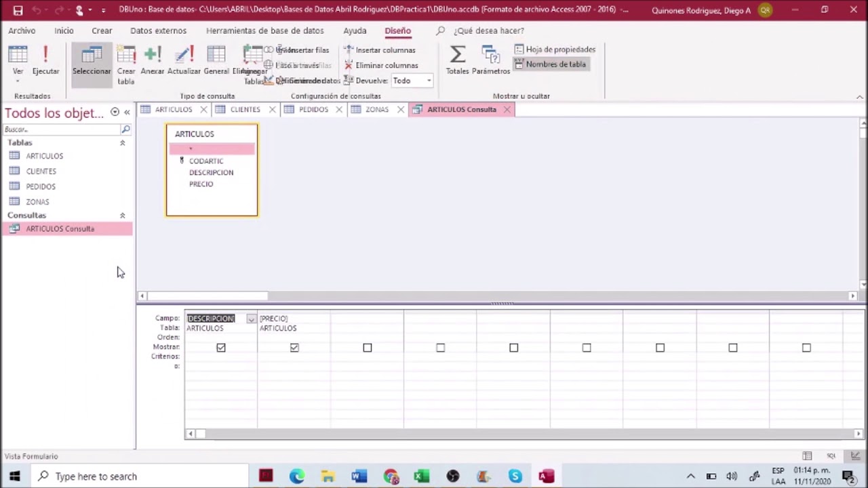The image size is (868, 488).
Task: Open Microsoft Word from the taskbar
Action: (359, 476)
